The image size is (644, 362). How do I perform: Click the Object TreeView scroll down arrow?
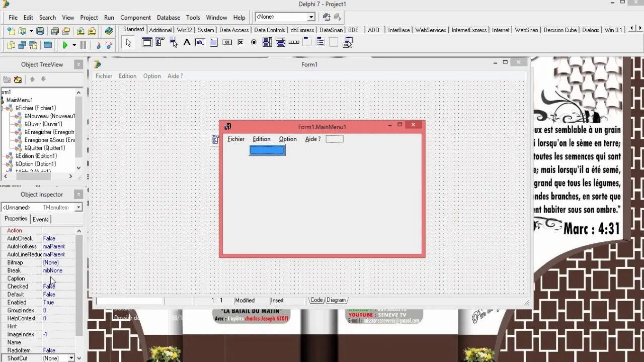[78, 168]
